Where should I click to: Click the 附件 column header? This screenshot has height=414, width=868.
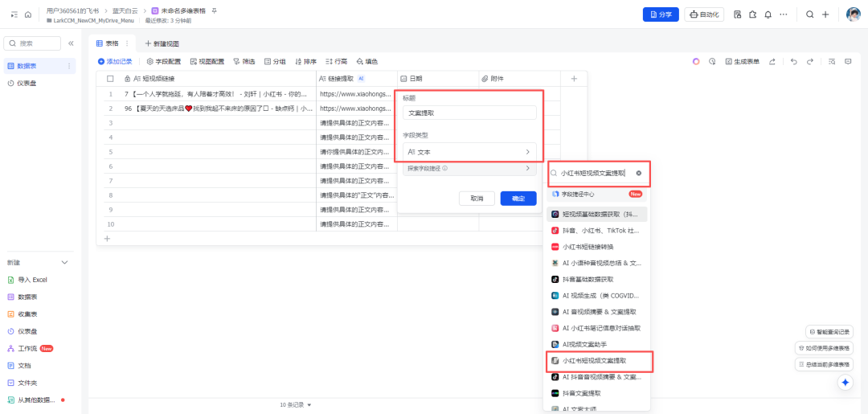pos(519,79)
